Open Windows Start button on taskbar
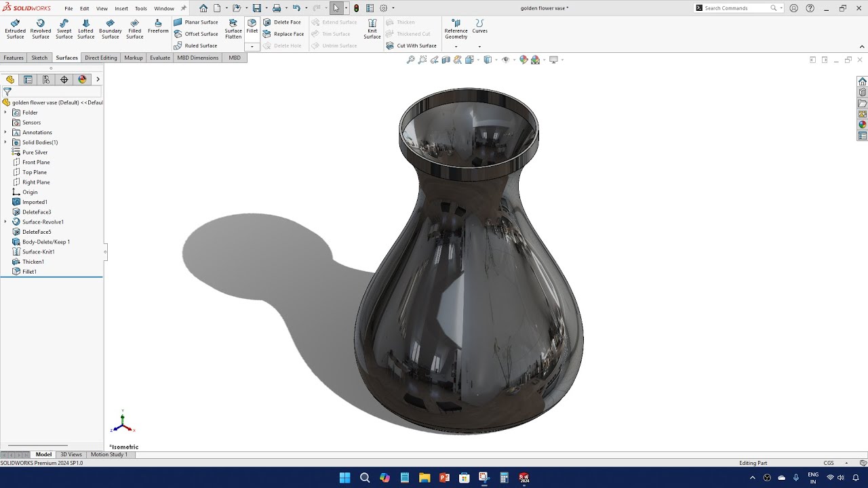 [x=344, y=477]
